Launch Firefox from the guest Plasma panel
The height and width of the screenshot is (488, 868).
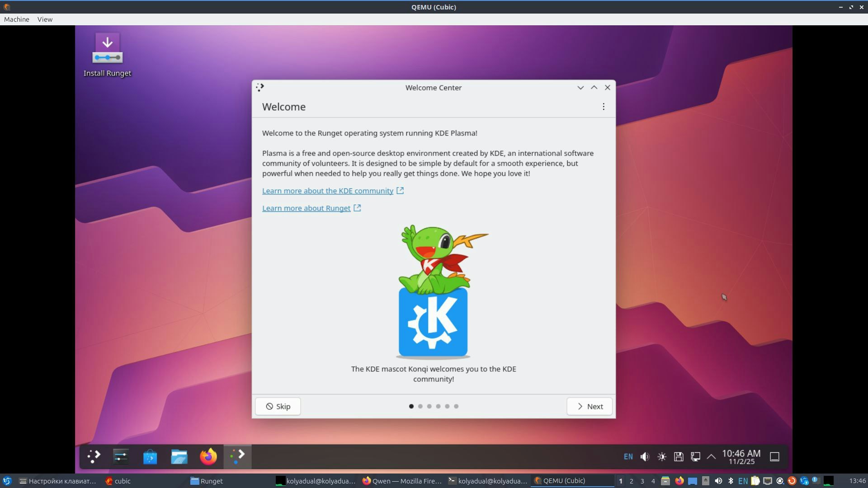[x=208, y=457]
